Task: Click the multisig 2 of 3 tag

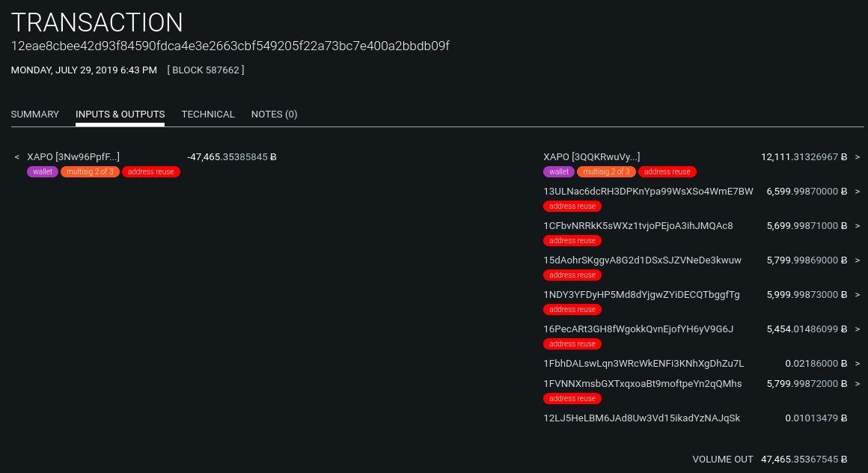Action: [x=90, y=171]
